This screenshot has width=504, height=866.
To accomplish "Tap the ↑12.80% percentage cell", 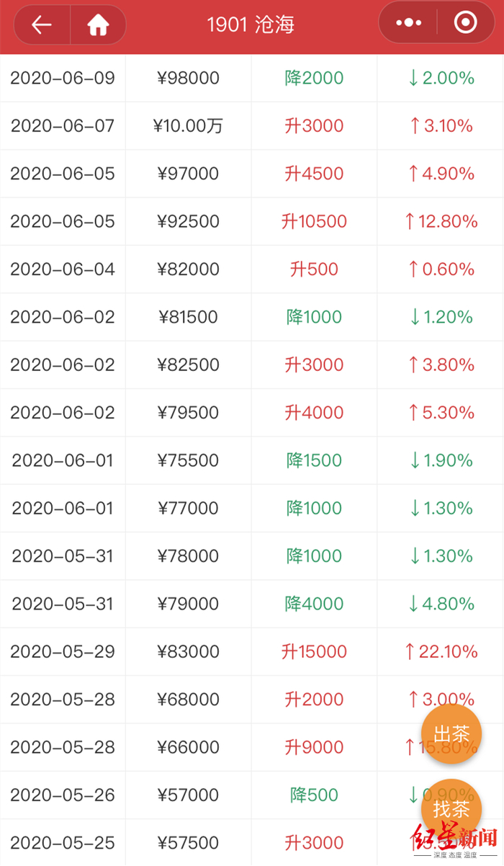I will pos(441,221).
